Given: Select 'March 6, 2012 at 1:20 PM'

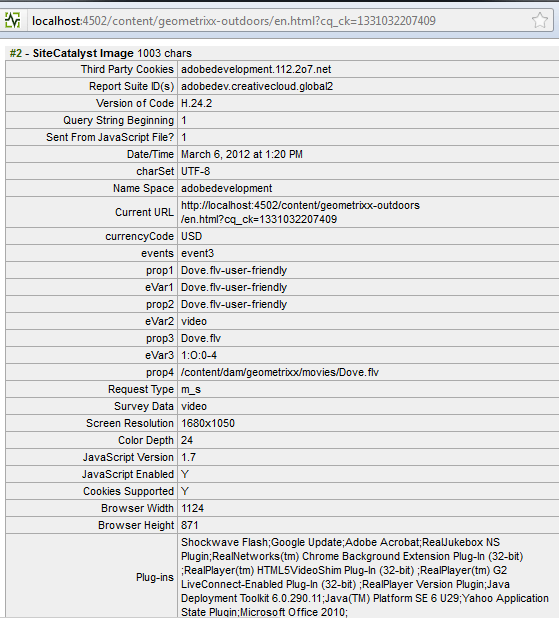Looking at the screenshot, I should (242, 154).
